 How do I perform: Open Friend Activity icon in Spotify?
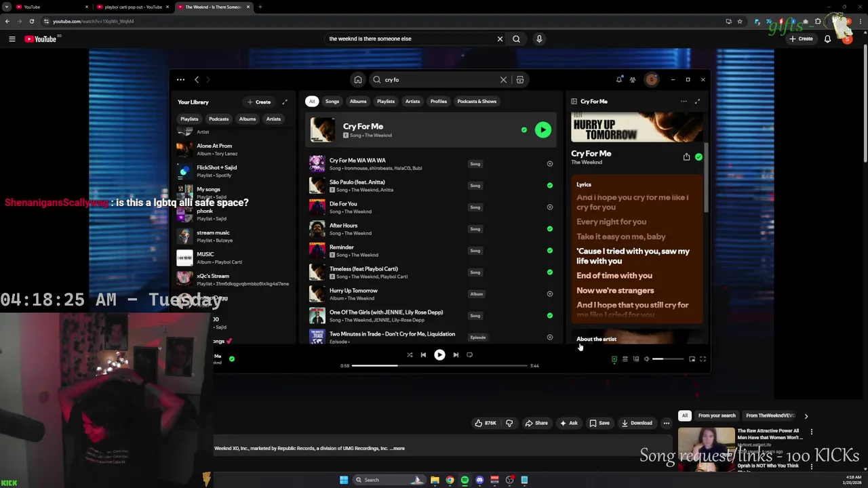pyautogui.click(x=633, y=80)
